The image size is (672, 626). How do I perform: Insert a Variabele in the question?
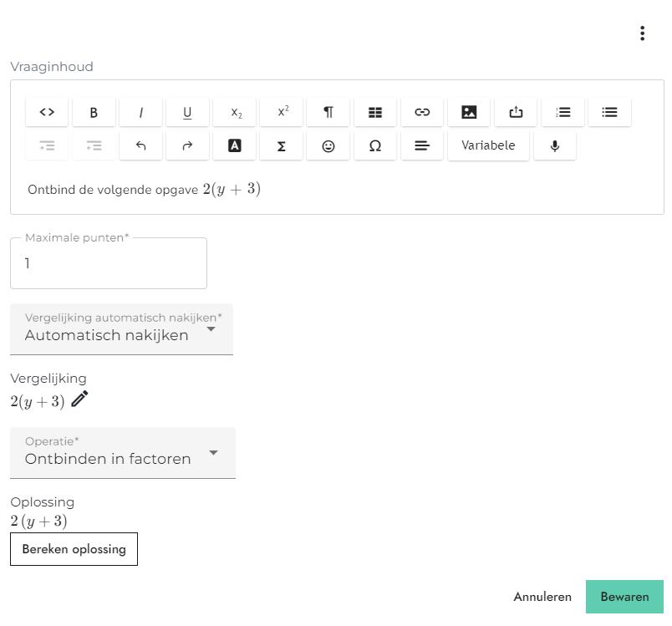(488, 146)
